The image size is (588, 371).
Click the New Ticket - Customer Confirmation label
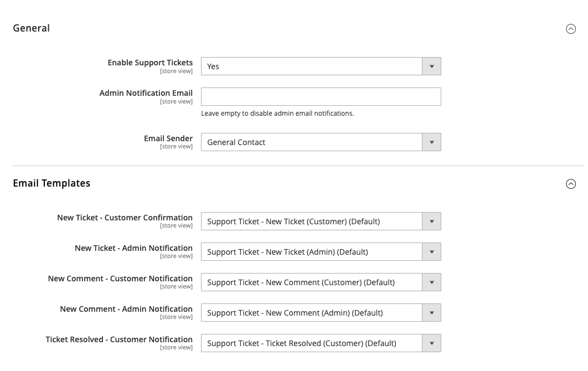[125, 218]
